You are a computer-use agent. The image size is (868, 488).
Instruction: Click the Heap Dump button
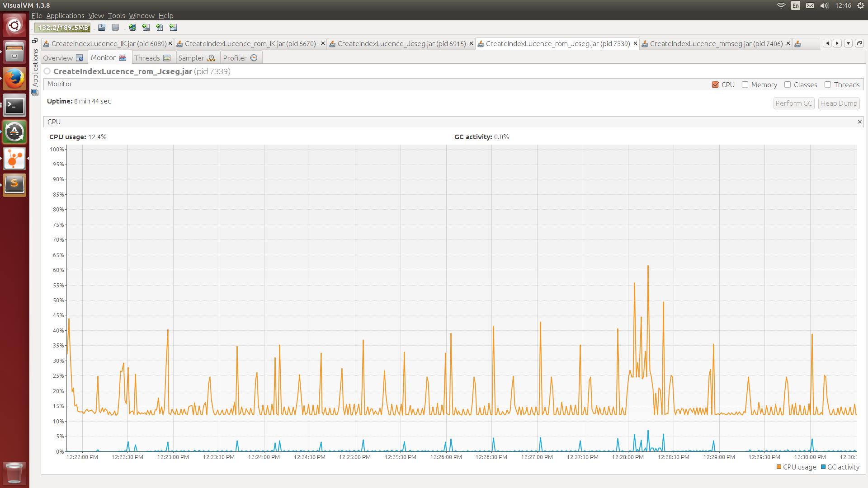coord(839,103)
